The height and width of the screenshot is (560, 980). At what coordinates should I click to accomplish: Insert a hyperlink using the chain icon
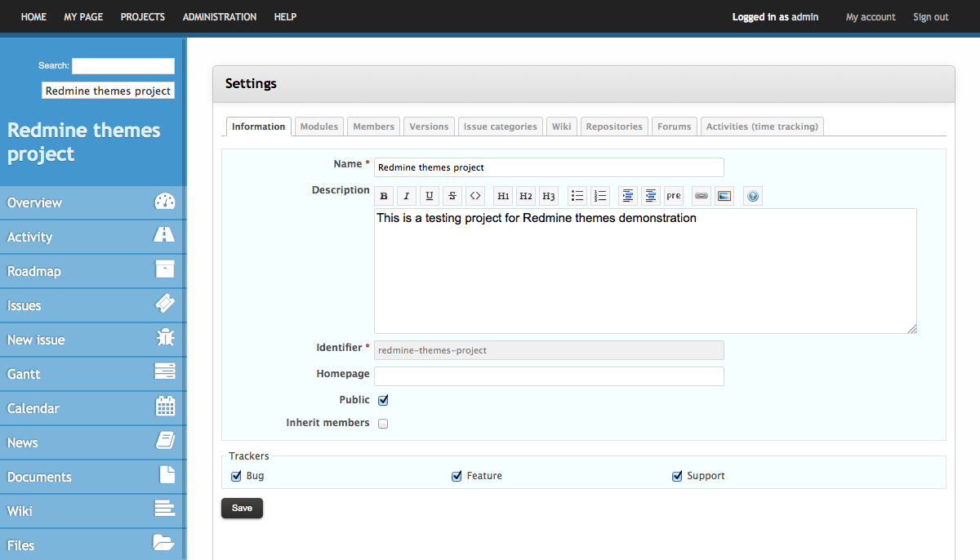702,196
